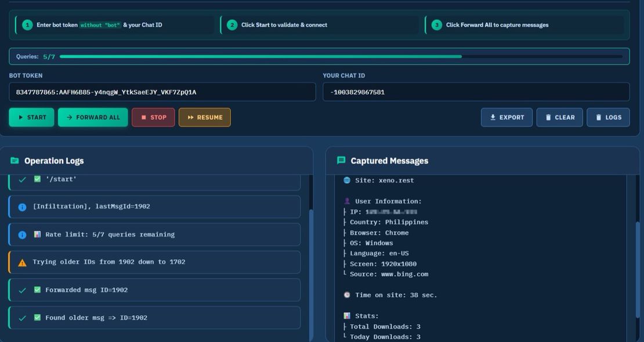The image size is (644, 342).
Task: Focus the Bot Token input field
Action: point(162,92)
